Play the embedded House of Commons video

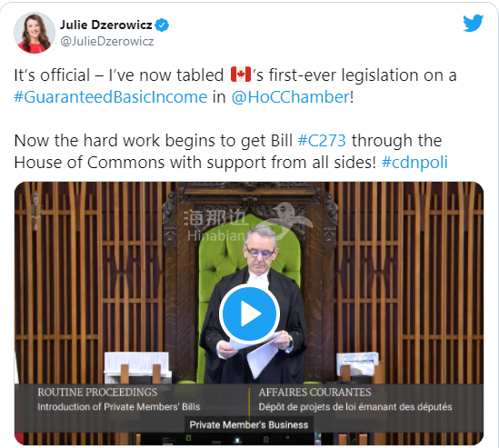click(249, 314)
